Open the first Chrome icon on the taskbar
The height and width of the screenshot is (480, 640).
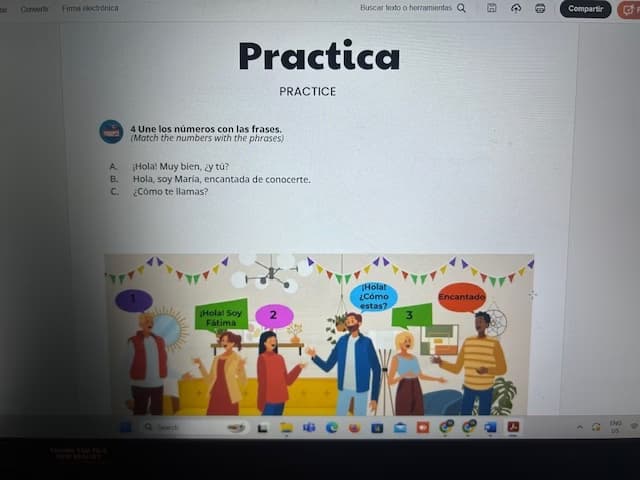(446, 427)
